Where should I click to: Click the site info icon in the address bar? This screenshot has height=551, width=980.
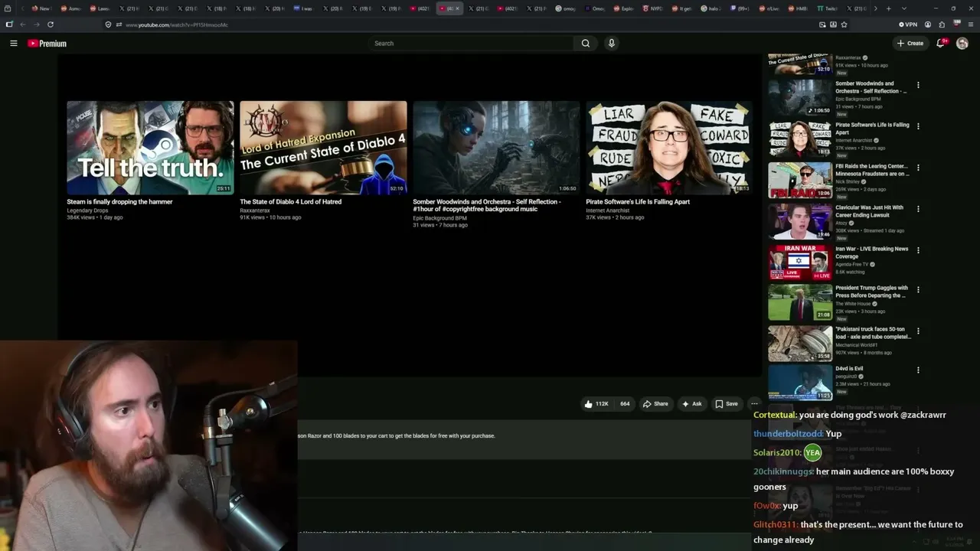click(x=119, y=24)
